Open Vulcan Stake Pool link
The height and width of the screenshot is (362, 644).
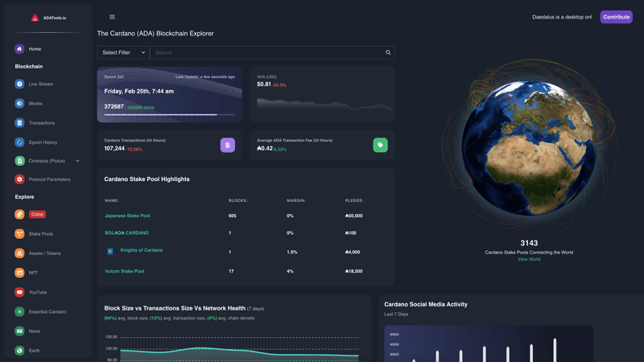[x=125, y=271]
